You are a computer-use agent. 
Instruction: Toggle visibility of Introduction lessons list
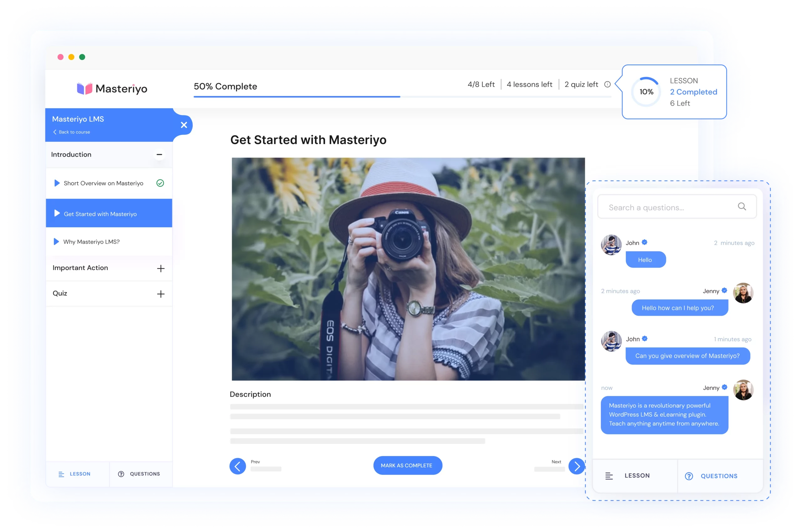[x=160, y=154]
